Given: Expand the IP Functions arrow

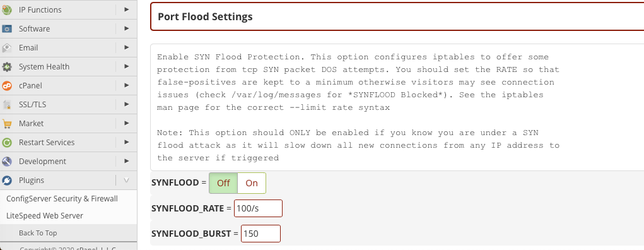Looking at the screenshot, I should (127, 9).
